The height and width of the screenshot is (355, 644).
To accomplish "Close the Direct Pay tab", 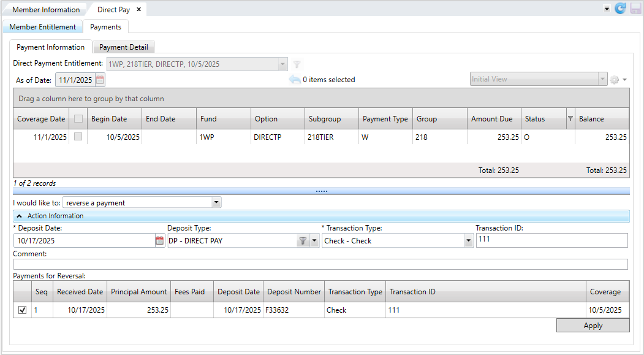I will 138,9.
